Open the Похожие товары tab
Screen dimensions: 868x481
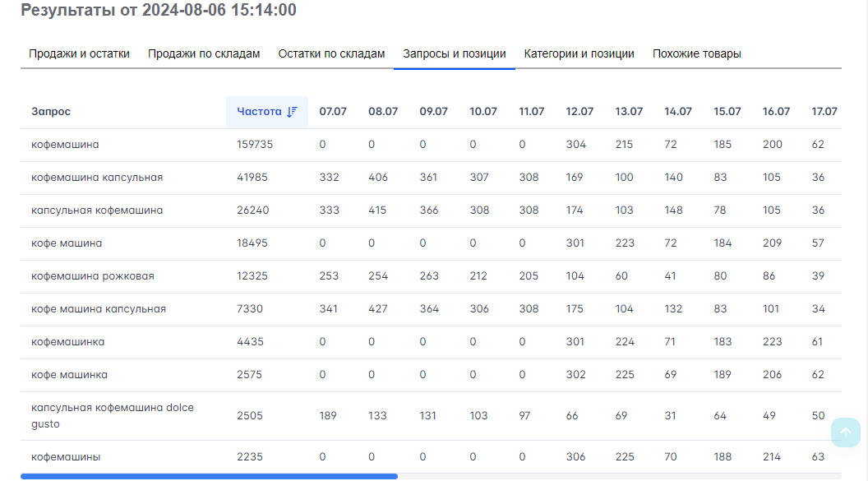click(696, 53)
